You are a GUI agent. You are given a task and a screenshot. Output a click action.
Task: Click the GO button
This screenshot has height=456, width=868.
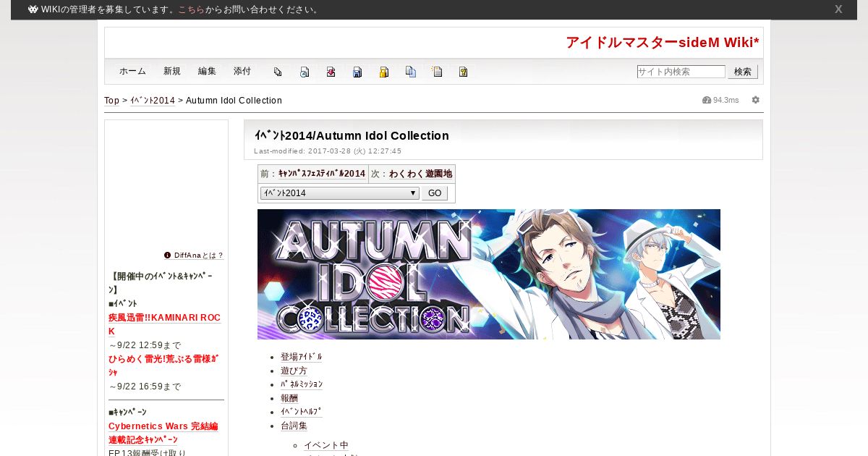[x=435, y=193]
